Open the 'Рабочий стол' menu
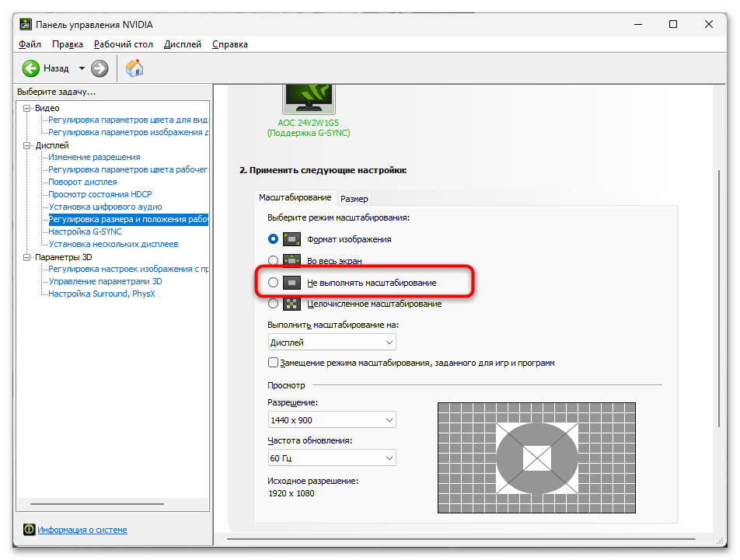 coord(123,44)
